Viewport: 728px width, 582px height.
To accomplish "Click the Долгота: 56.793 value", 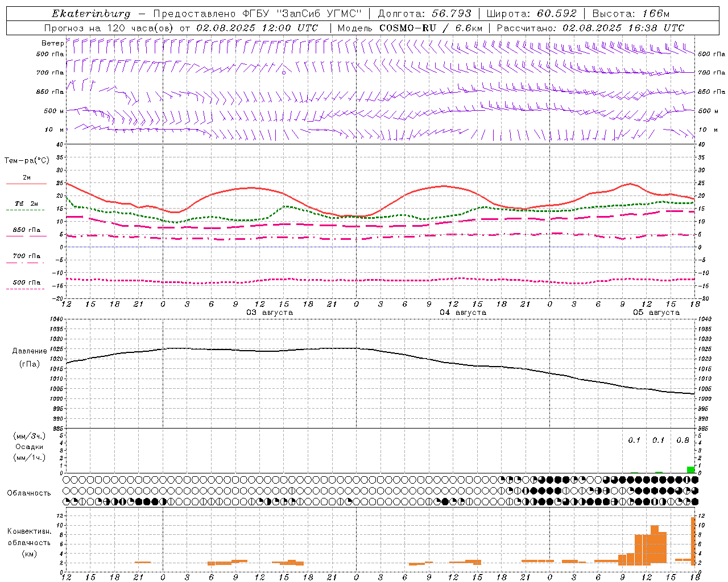I will coord(424,14).
